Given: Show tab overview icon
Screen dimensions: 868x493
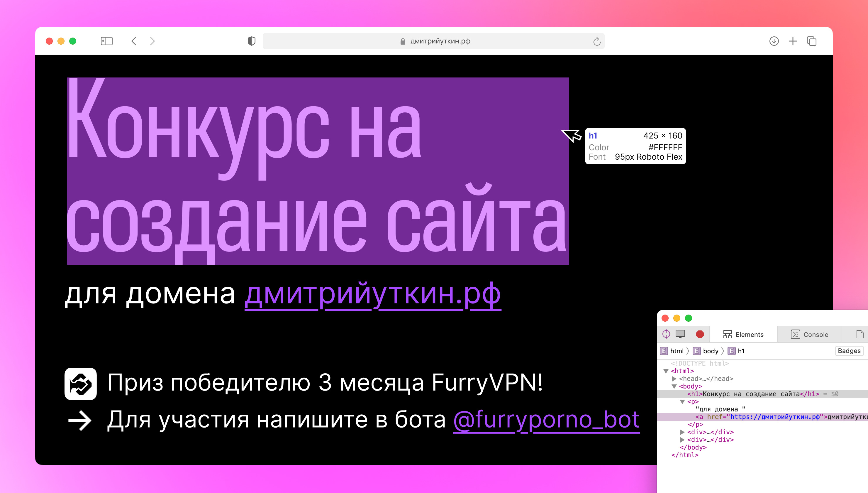Looking at the screenshot, I should (812, 41).
